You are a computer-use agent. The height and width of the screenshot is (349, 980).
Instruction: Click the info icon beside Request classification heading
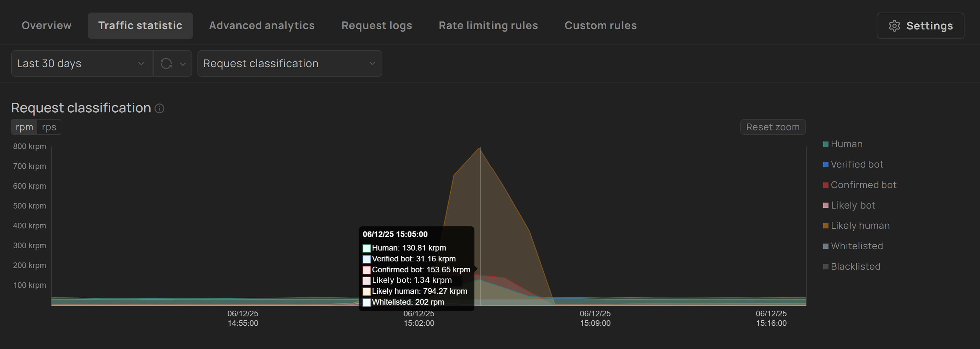click(x=160, y=109)
